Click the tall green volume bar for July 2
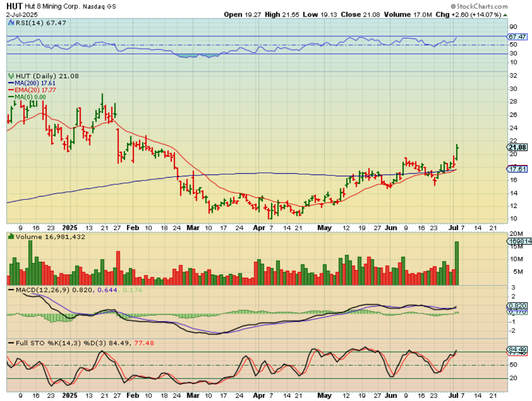This screenshot has height=401, width=532. pos(456,264)
